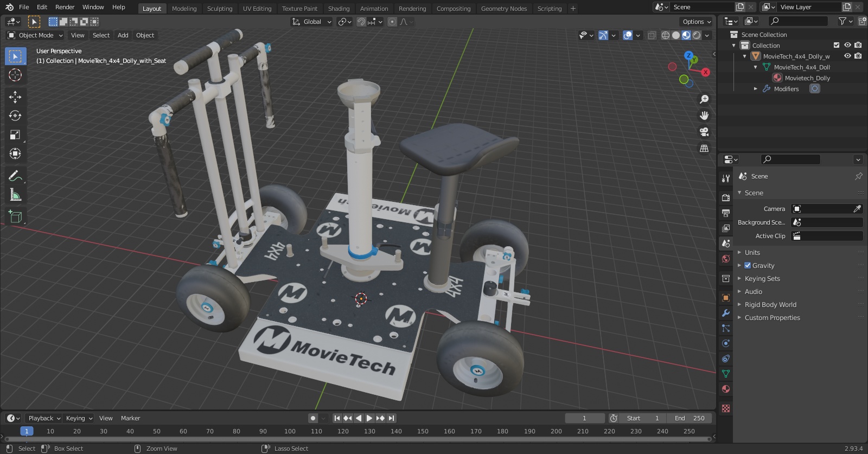Toggle snapping magnet icon

tap(361, 22)
